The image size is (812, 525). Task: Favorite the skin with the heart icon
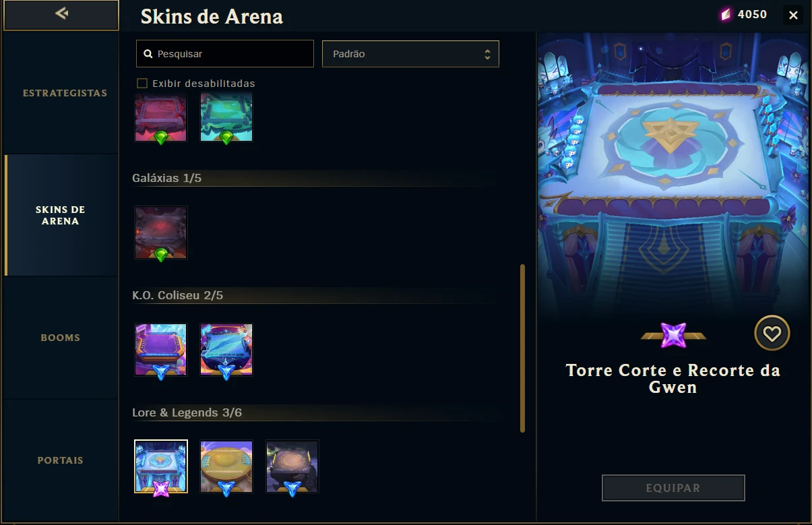point(772,333)
